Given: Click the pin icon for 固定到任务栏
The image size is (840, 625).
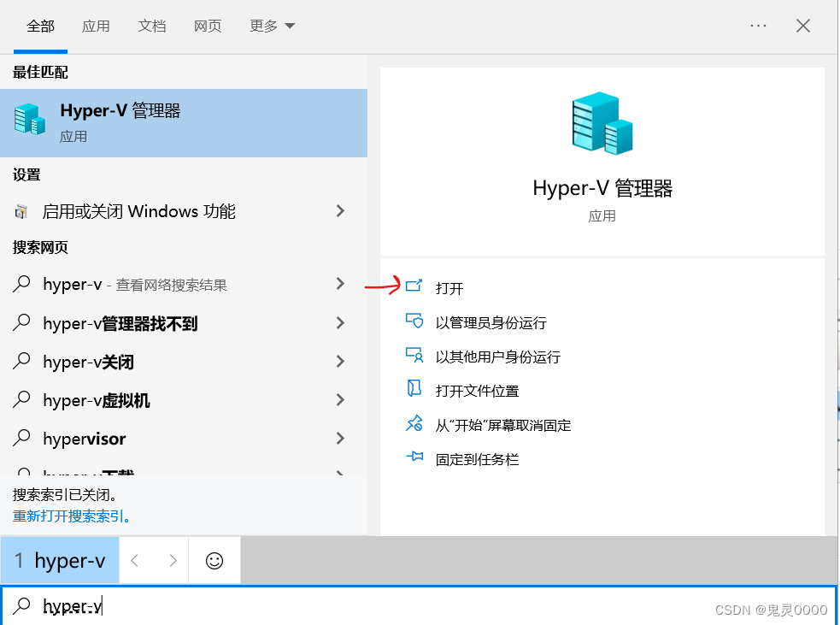Looking at the screenshot, I should click(414, 457).
